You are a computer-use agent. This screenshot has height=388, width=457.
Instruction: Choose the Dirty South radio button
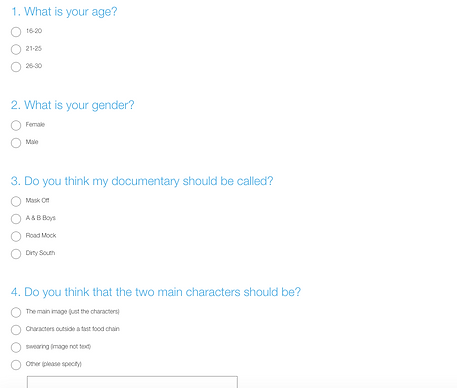(16, 254)
